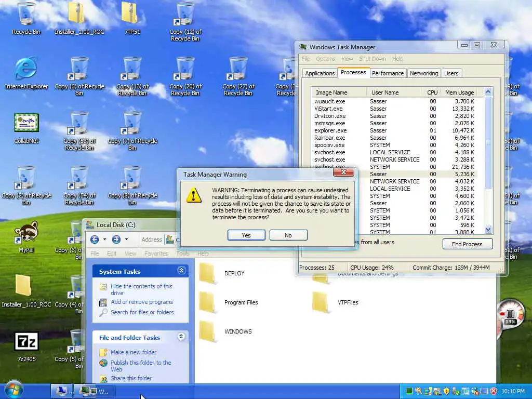Click Make a new folder link
Viewport: 532px width, 399px height.
(134, 352)
